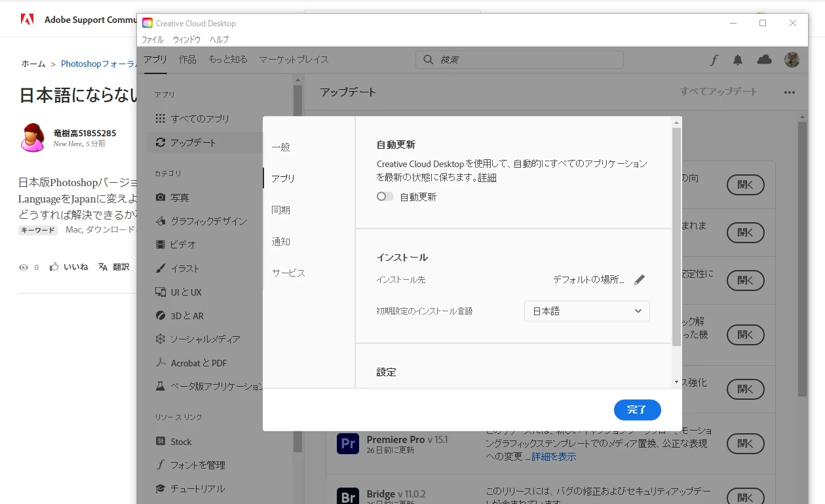This screenshot has width=825, height=504.
Task: Select the 3D と AR category icon
Action: click(160, 315)
